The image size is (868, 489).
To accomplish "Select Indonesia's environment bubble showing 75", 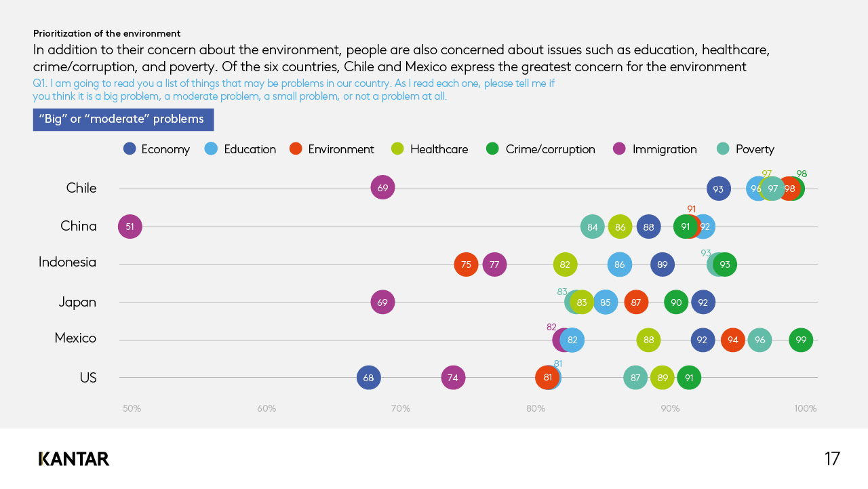I will pyautogui.click(x=466, y=265).
